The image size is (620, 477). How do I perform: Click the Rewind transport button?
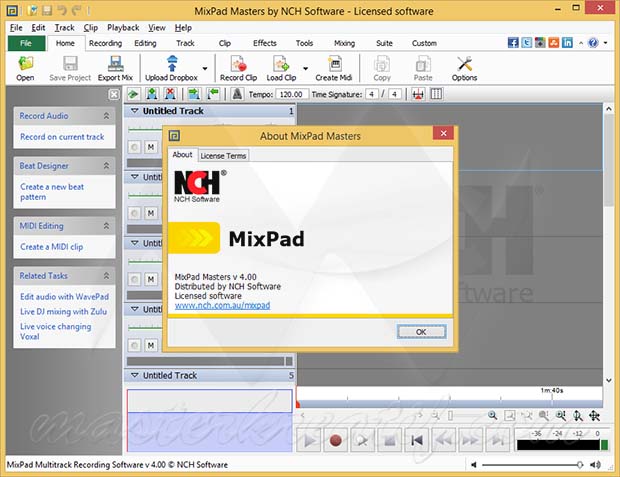(x=444, y=440)
